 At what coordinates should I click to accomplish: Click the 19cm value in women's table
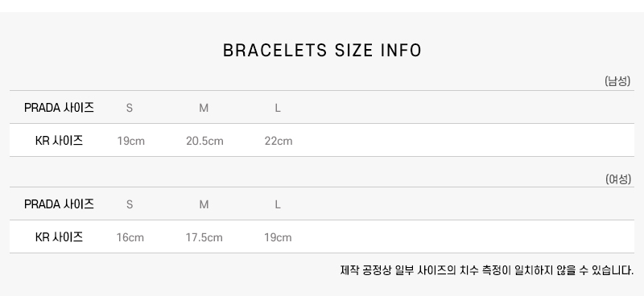(x=278, y=237)
